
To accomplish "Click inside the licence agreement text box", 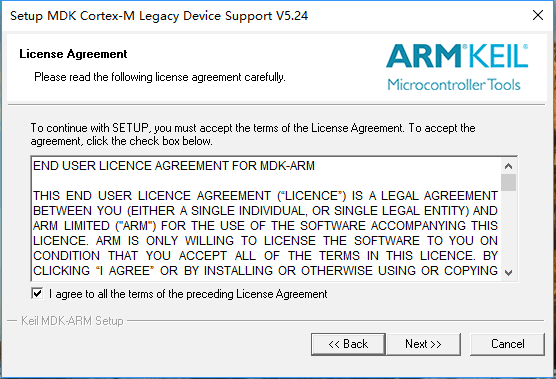I will (x=266, y=218).
